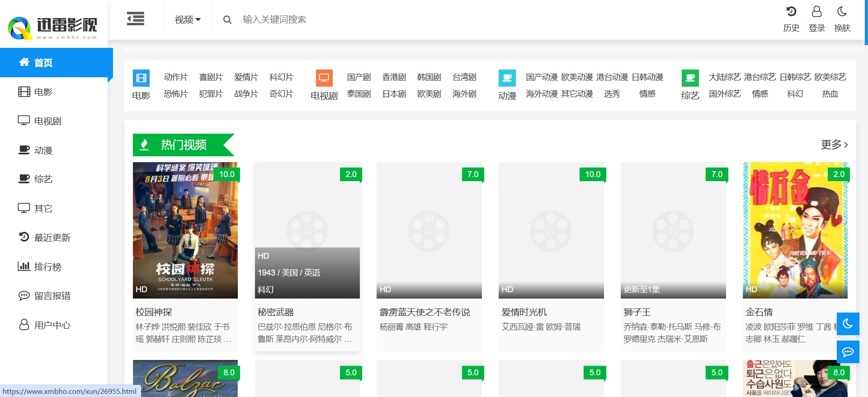Click the green Variety show category icon
Image resolution: width=868 pixels, height=397 pixels.
690,78
